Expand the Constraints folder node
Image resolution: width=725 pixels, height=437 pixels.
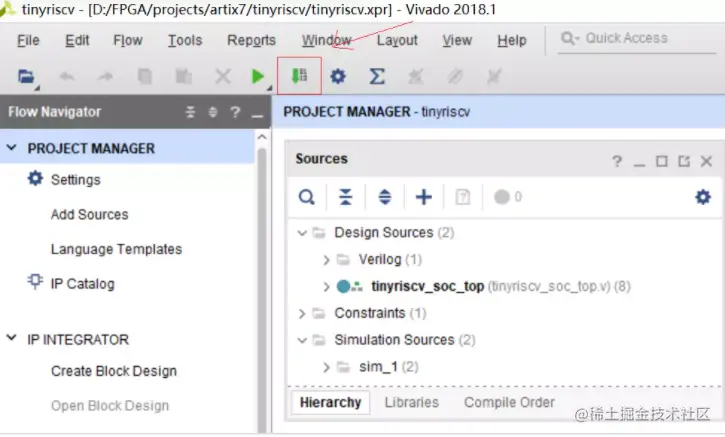(x=302, y=314)
